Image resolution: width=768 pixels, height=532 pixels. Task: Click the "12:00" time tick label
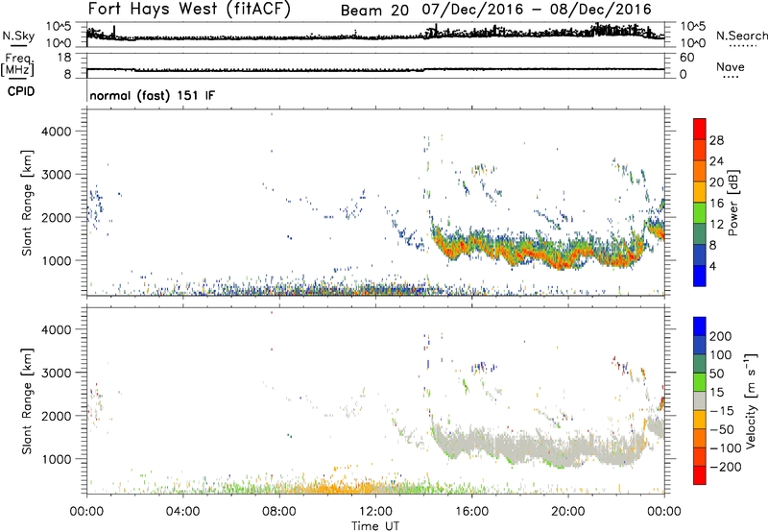point(375,512)
